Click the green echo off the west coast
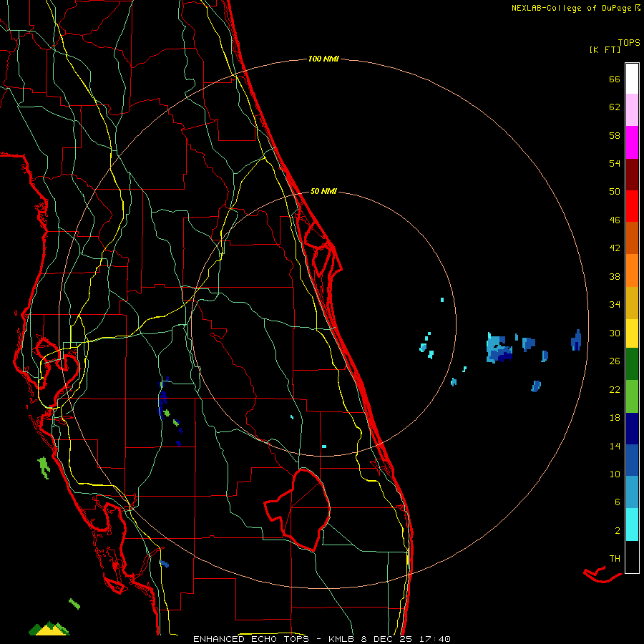644x644 pixels. click(x=44, y=468)
